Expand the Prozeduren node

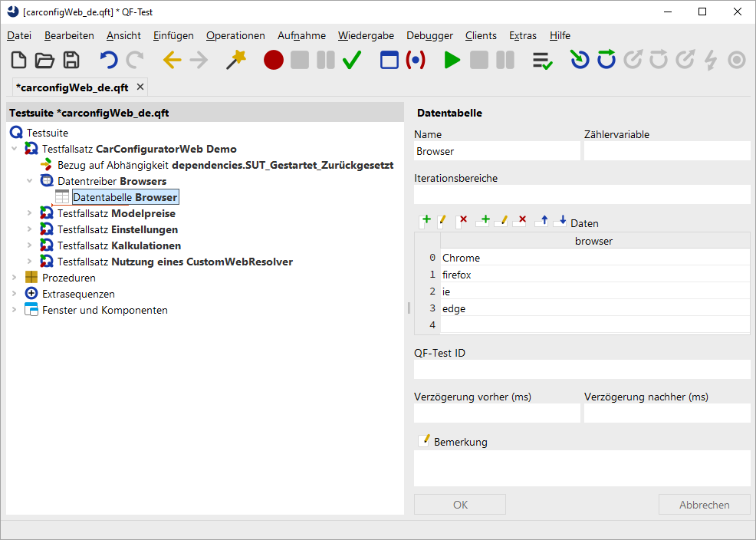[15, 278]
